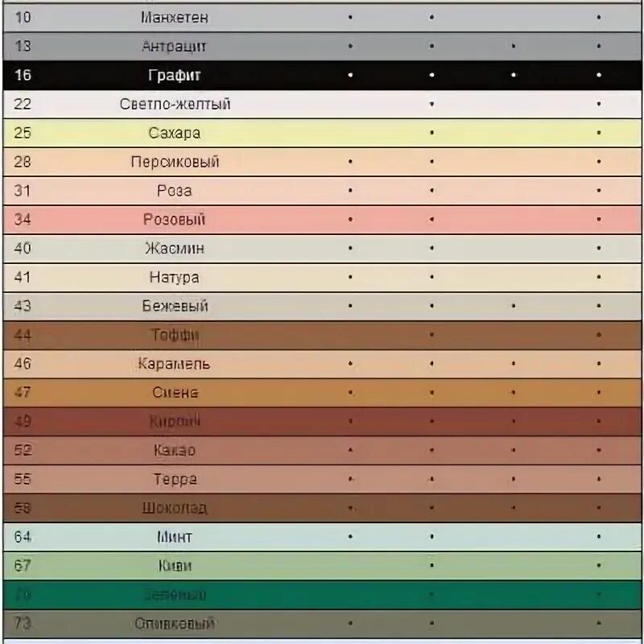
Task: Click the number 41 in Натура row
Action: (23, 277)
